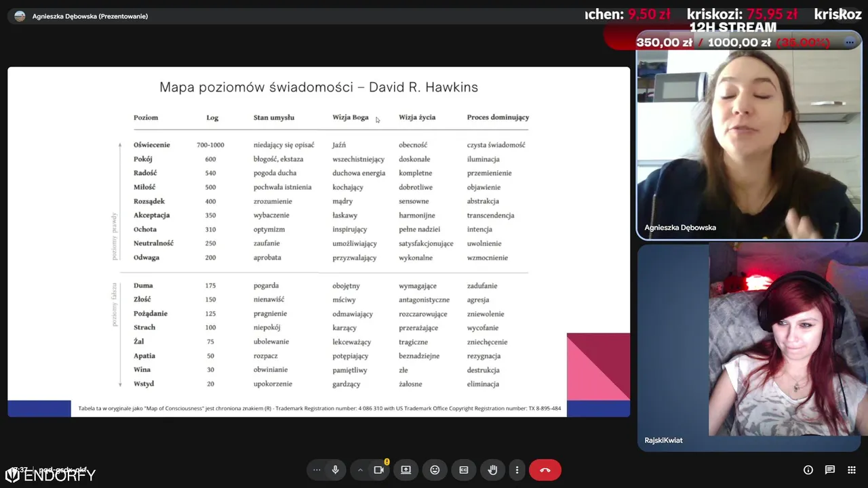Click the 'Oświecenie' row label
The image size is (868, 488).
click(152, 145)
